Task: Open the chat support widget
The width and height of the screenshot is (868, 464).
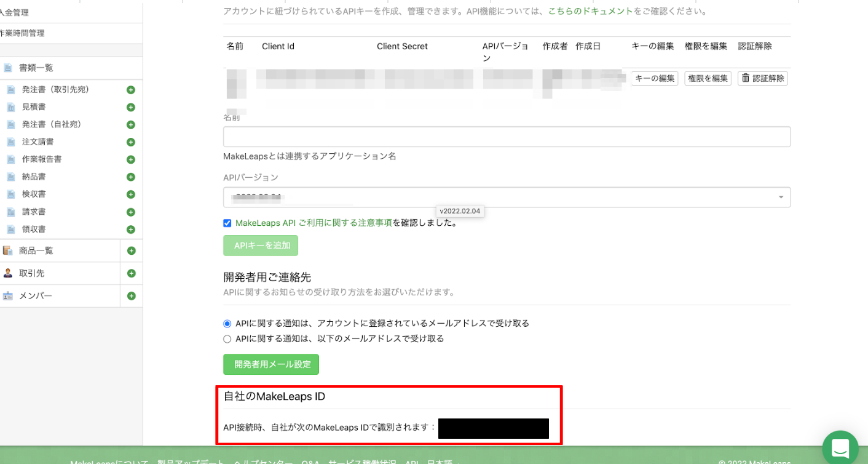Action: point(840,448)
